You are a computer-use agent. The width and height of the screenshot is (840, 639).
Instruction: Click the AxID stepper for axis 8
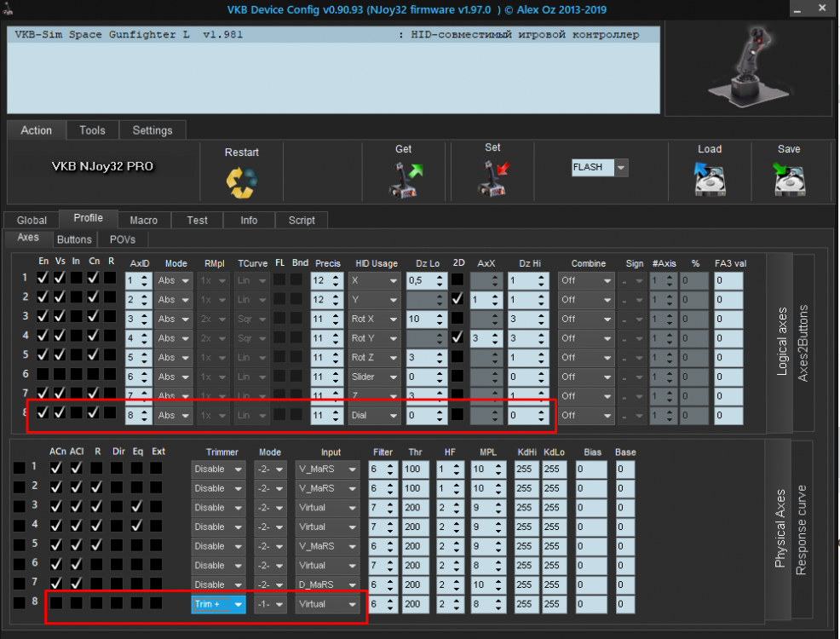click(x=144, y=416)
